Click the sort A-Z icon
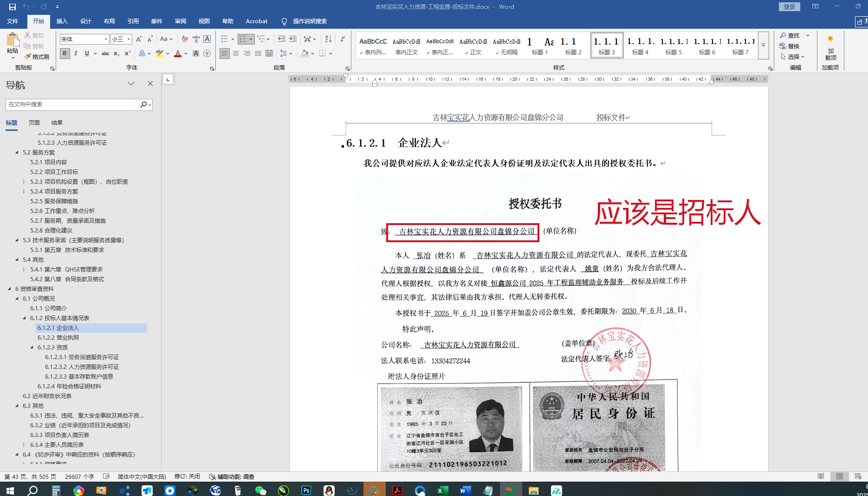Viewport: 868px width, 496px height. (x=328, y=39)
